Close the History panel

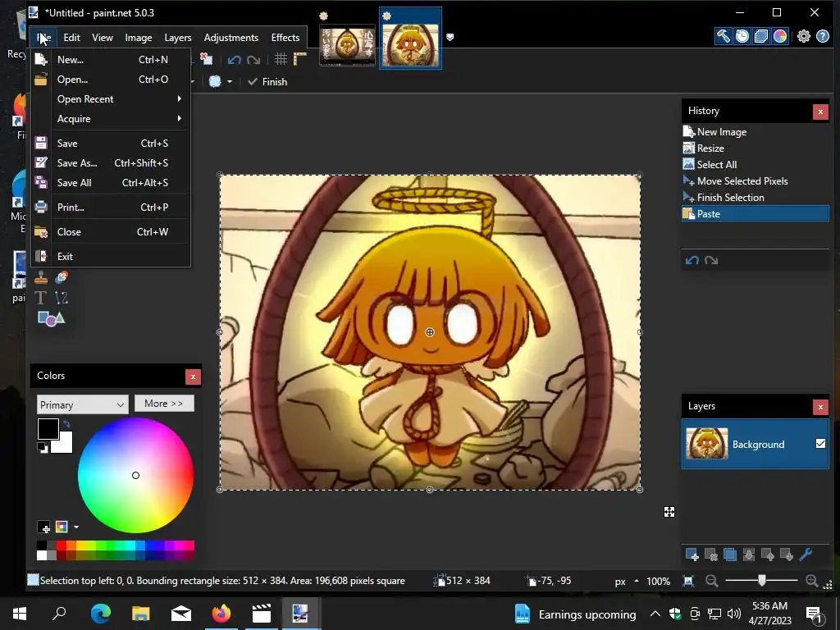(820, 112)
